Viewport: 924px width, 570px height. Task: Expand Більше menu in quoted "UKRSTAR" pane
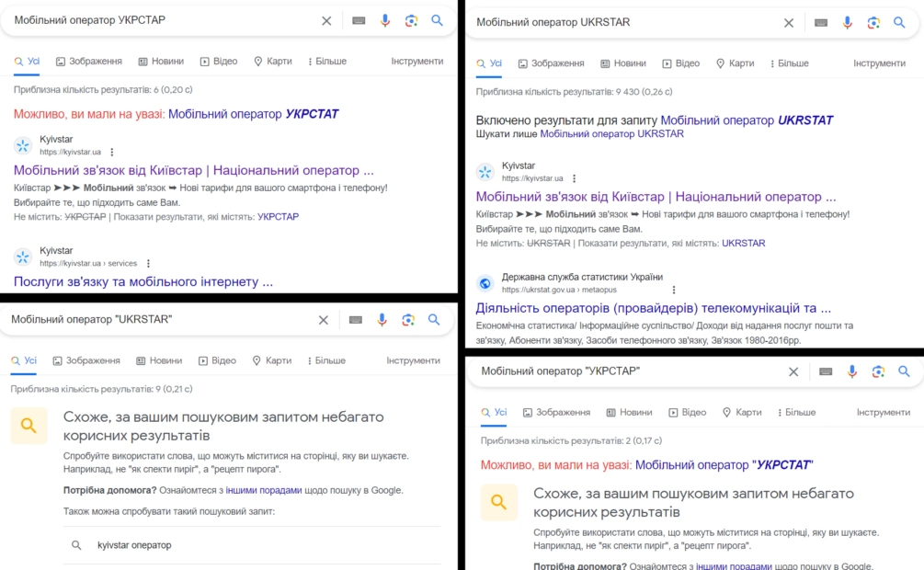coord(325,360)
